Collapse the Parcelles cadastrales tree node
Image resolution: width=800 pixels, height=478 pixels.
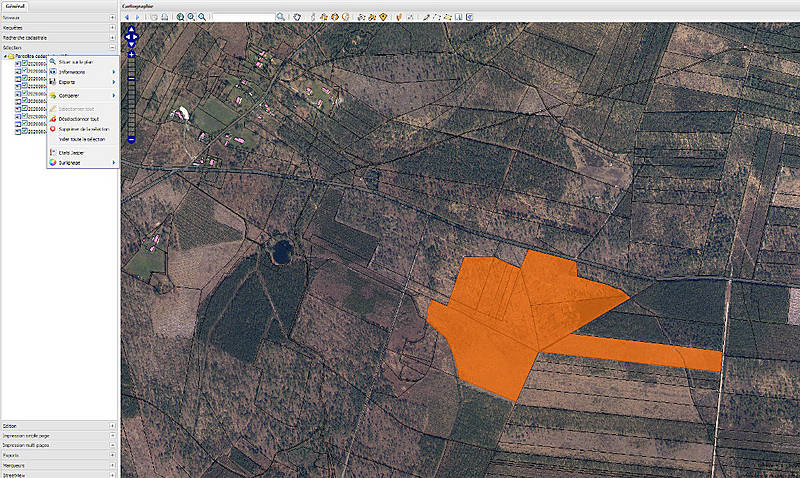coord(5,56)
